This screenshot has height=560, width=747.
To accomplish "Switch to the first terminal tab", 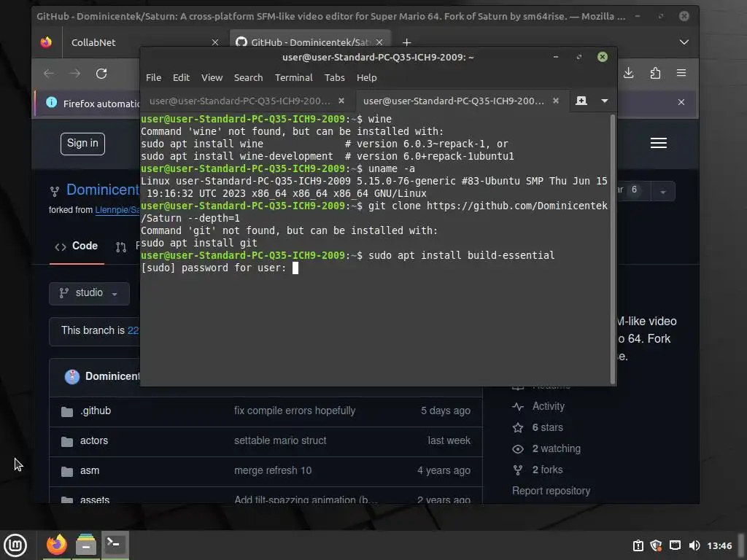I will [x=240, y=101].
